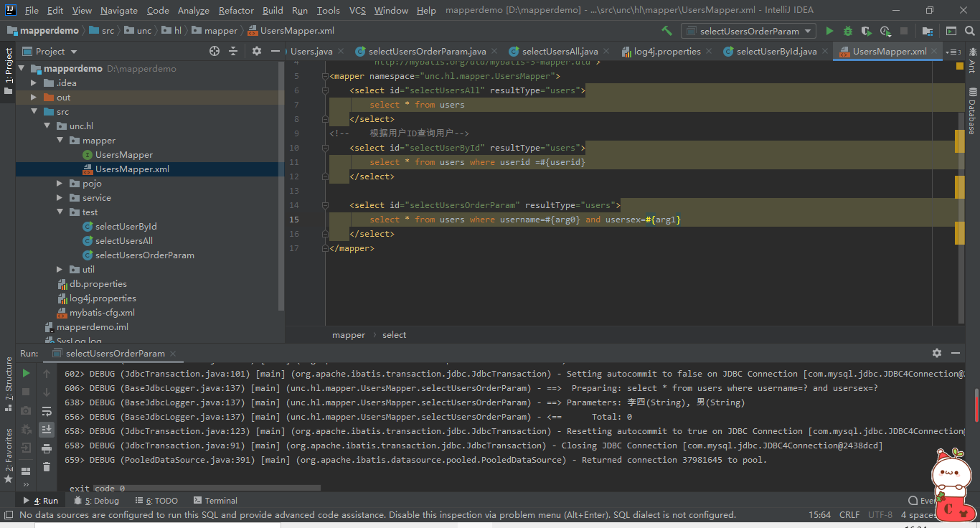Switch to the Users.java tab
Viewport: 980px width, 528px height.
[311, 51]
